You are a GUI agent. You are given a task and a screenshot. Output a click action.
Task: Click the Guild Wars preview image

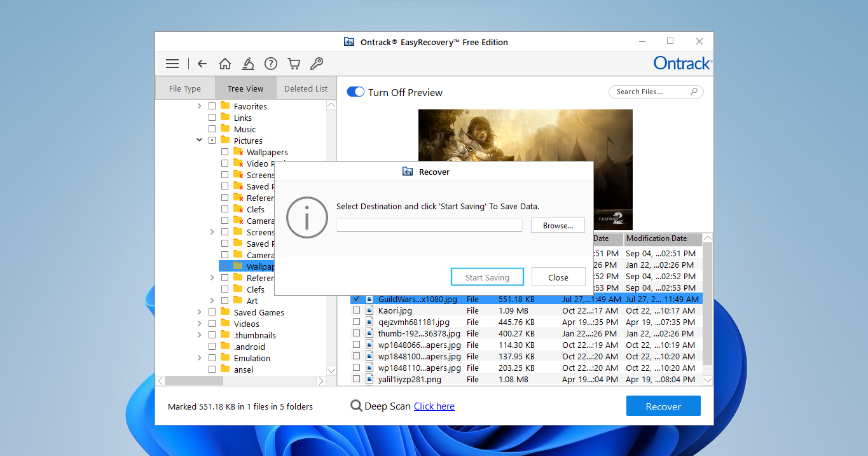click(525, 135)
